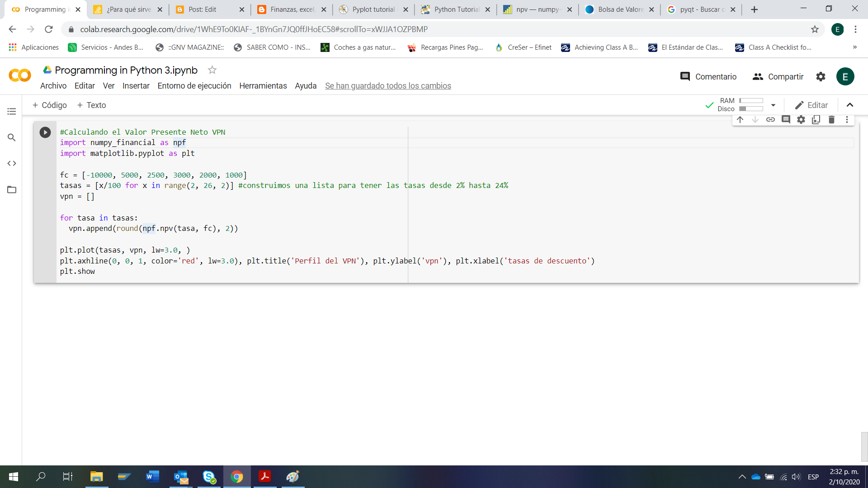Run the code cell
868x488 pixels.
click(45, 132)
